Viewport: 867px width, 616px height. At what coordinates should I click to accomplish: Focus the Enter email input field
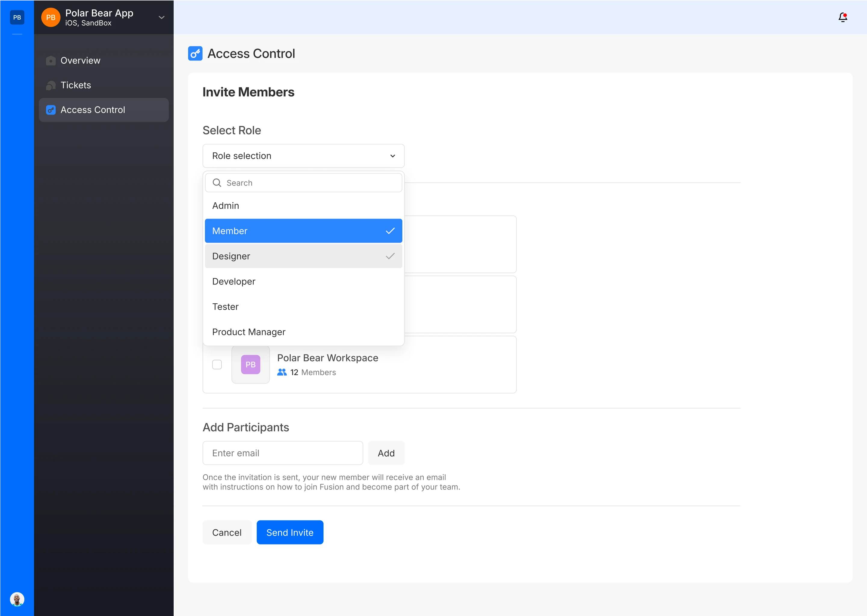tap(282, 453)
